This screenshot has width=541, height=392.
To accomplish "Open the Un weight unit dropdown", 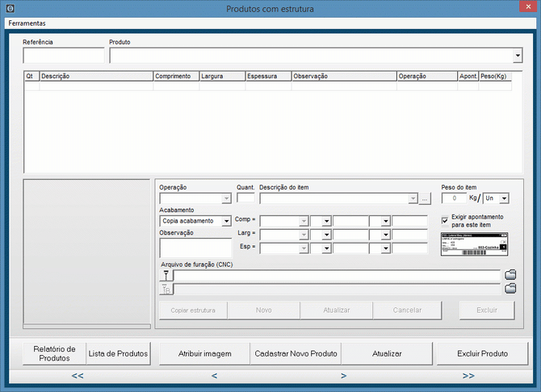I will [x=504, y=198].
